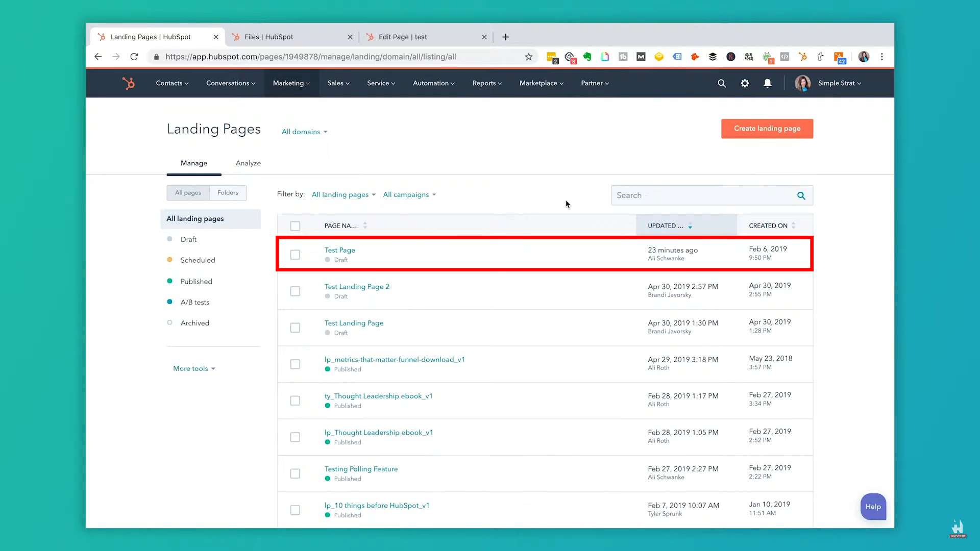Reload the page with the refresh icon

134,57
